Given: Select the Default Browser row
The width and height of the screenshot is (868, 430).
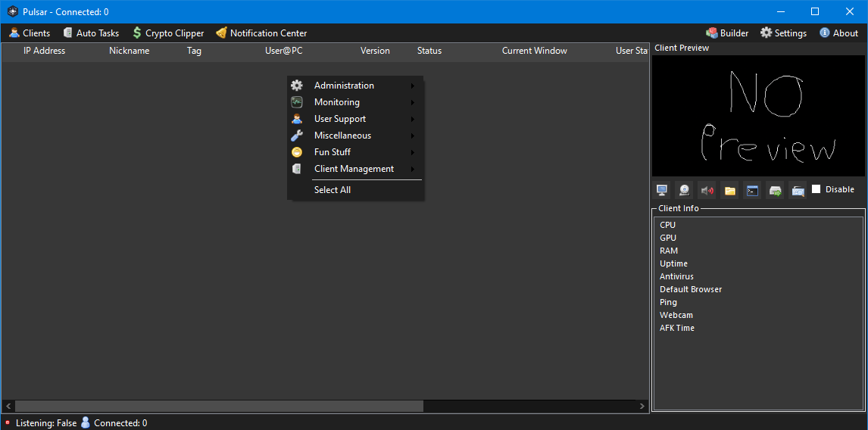Looking at the screenshot, I should [x=758, y=289].
